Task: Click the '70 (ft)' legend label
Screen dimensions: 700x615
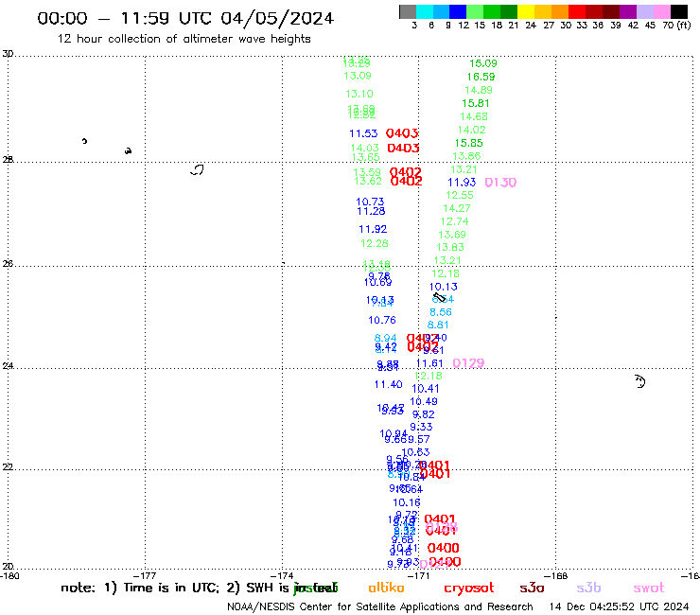Action: (x=676, y=25)
